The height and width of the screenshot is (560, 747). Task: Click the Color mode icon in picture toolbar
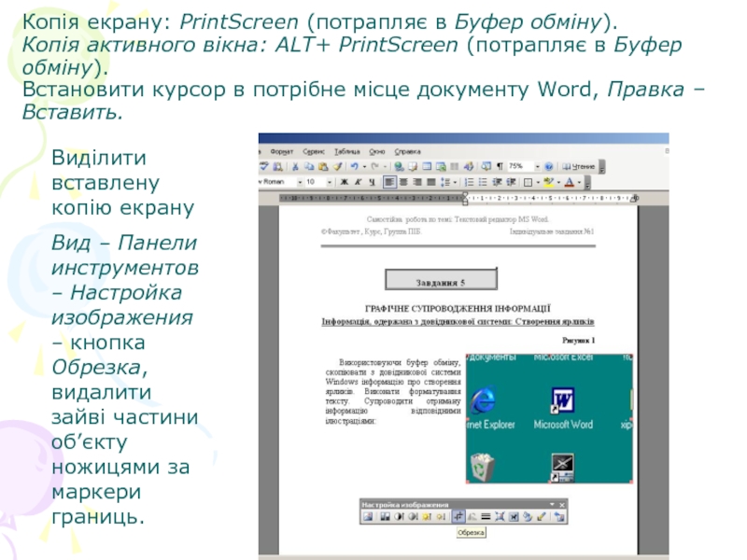[x=386, y=517]
